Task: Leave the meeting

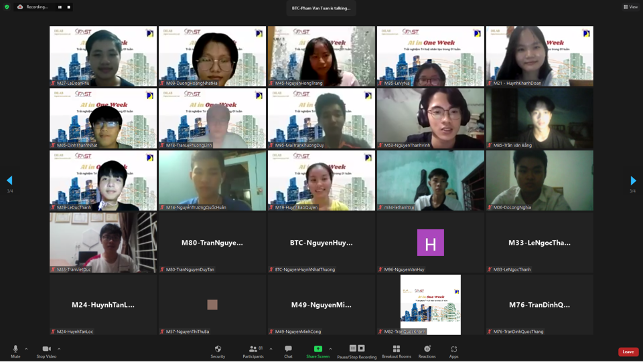Action: pyautogui.click(x=628, y=352)
